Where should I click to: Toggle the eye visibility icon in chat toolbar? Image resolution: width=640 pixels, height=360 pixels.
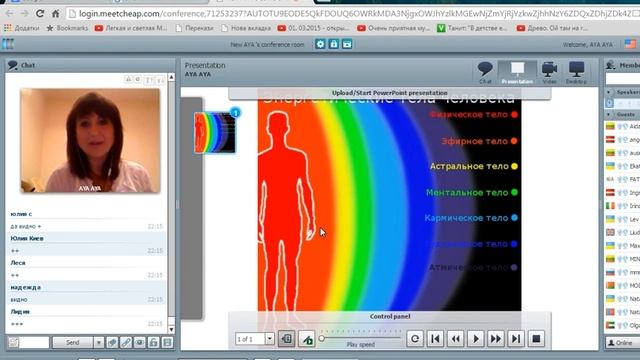(140, 342)
